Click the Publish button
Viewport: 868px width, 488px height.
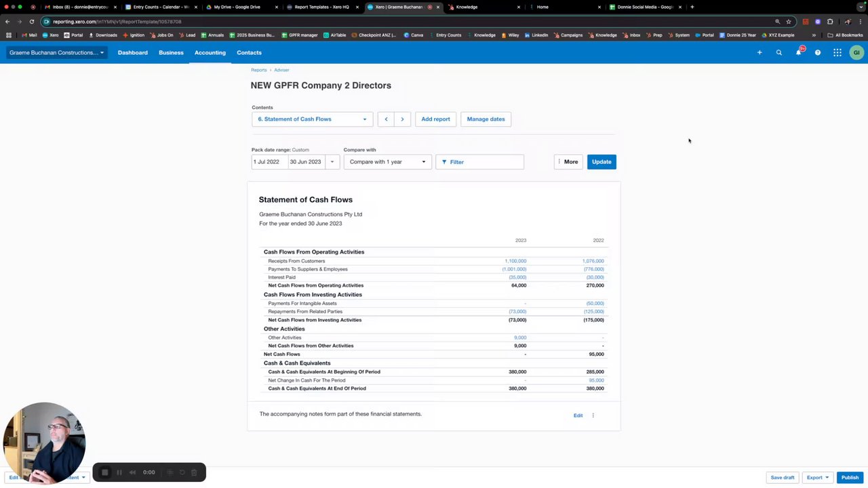pyautogui.click(x=850, y=478)
